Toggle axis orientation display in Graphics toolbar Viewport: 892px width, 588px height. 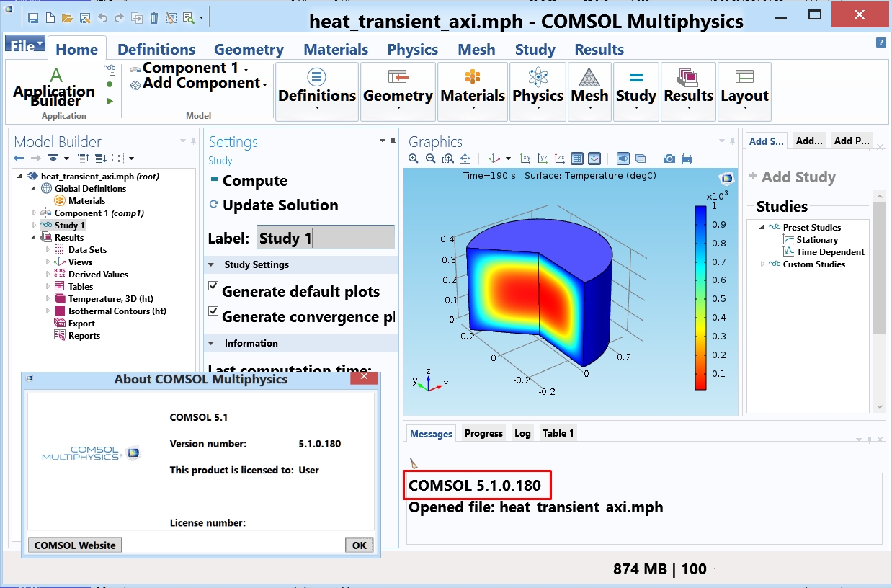pyautogui.click(x=594, y=159)
